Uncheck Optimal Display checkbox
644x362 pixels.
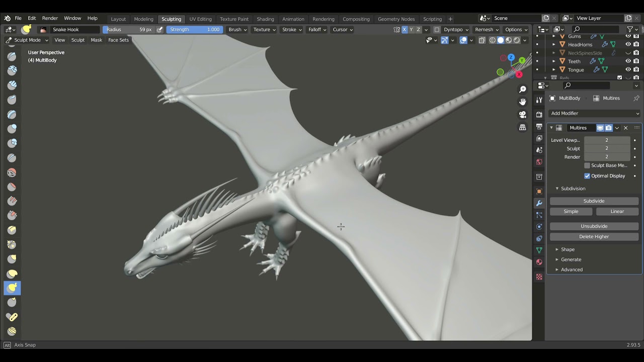(587, 176)
